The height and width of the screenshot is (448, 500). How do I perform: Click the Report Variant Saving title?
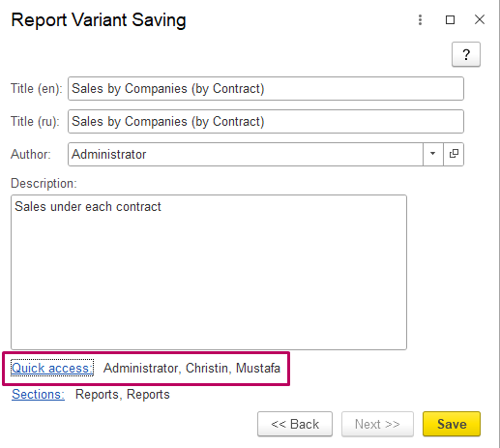[x=99, y=20]
